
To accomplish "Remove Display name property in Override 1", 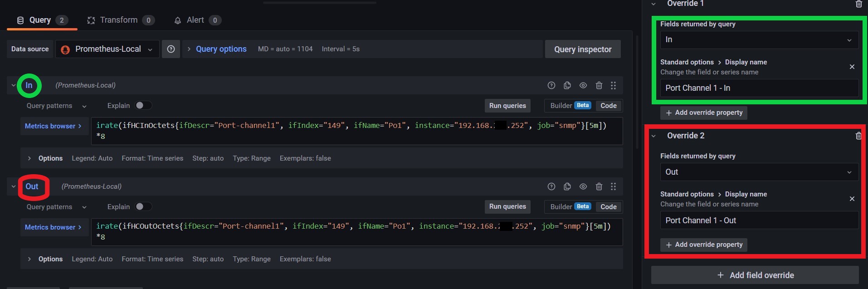I will click(x=852, y=67).
